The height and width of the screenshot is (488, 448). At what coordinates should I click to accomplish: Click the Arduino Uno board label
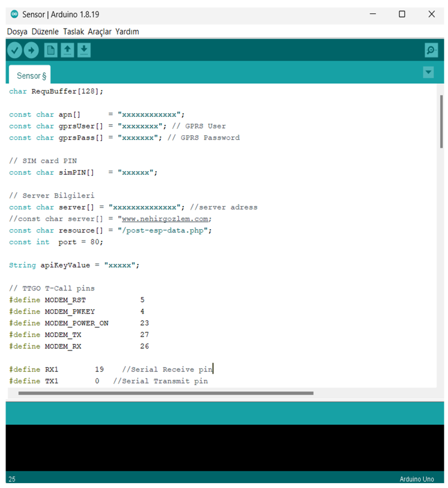(416, 479)
